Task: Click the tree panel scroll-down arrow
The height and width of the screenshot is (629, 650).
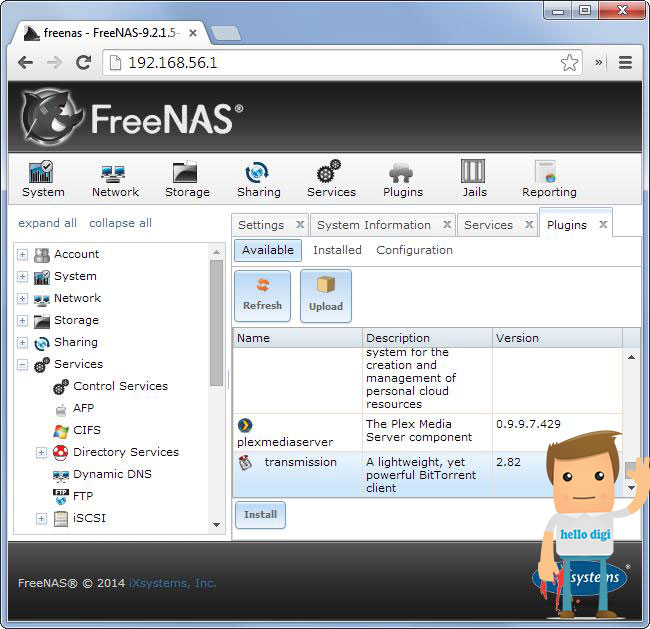Action: click(216, 525)
